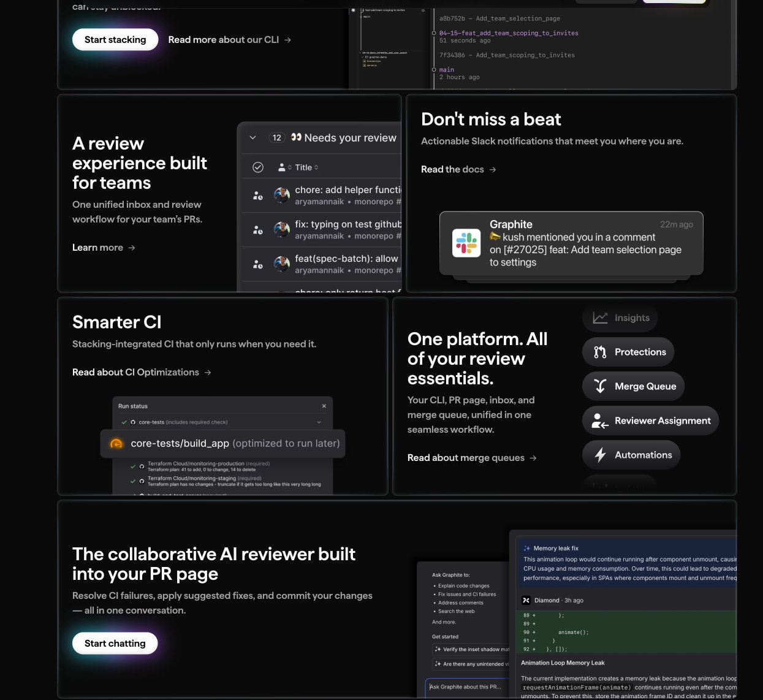The image size is (763, 700).
Task: Open PR titled fix: typing on test github
Action: click(x=348, y=224)
